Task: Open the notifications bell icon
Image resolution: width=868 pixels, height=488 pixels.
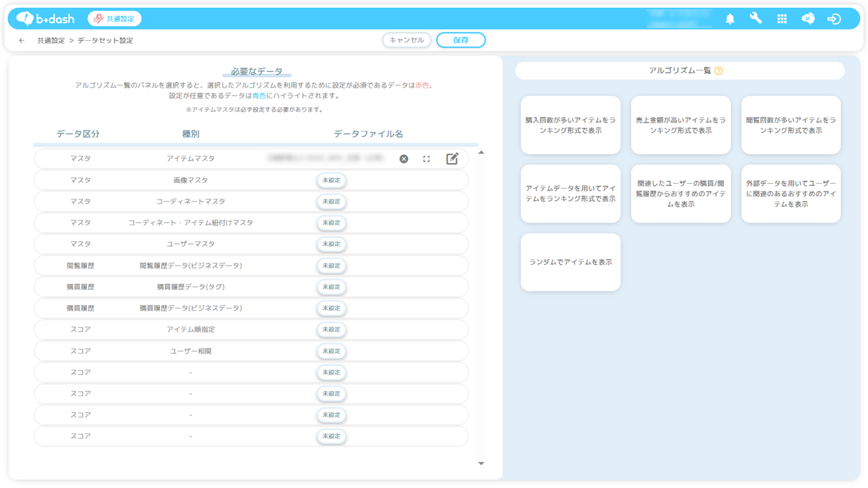Action: tap(730, 19)
